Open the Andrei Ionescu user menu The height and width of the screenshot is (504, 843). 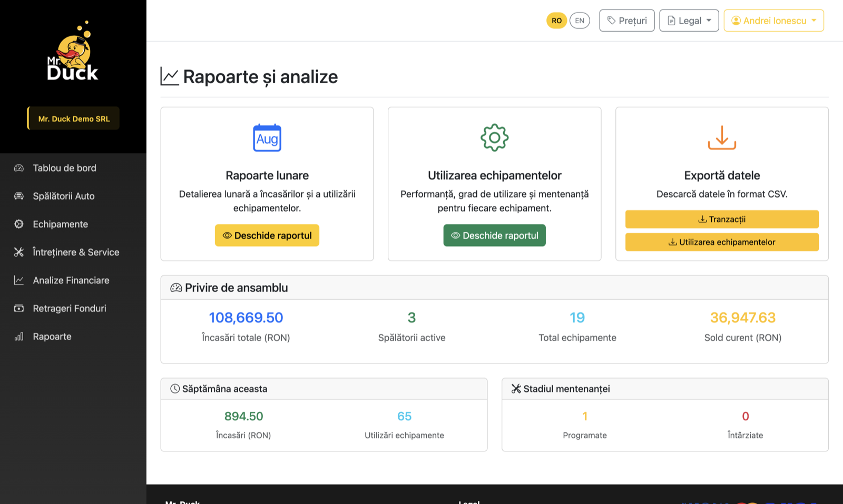pos(774,21)
